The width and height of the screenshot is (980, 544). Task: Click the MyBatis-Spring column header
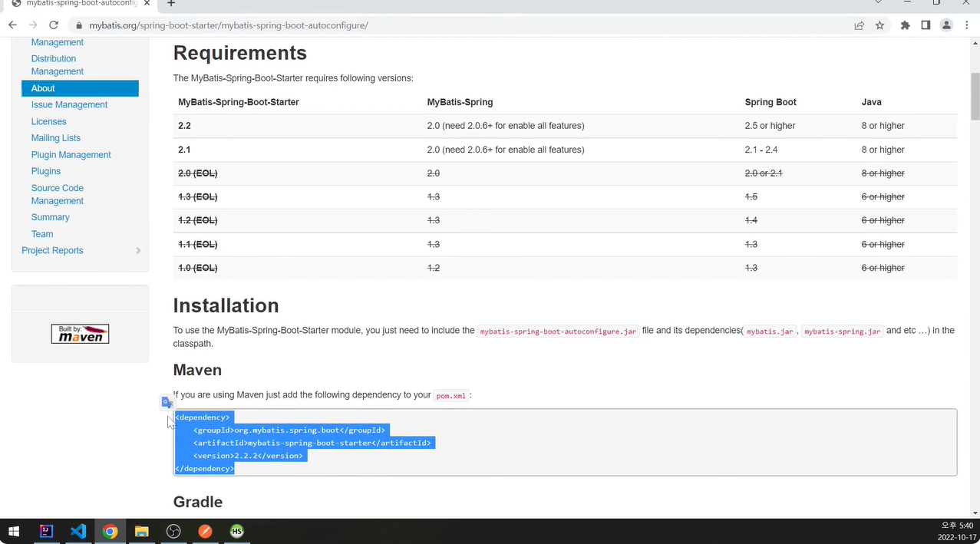(x=460, y=102)
